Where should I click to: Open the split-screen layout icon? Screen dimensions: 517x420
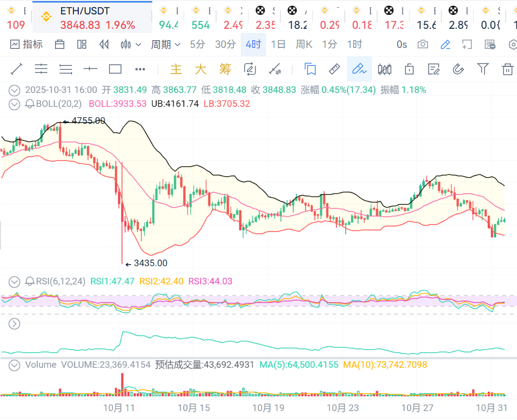click(x=82, y=45)
